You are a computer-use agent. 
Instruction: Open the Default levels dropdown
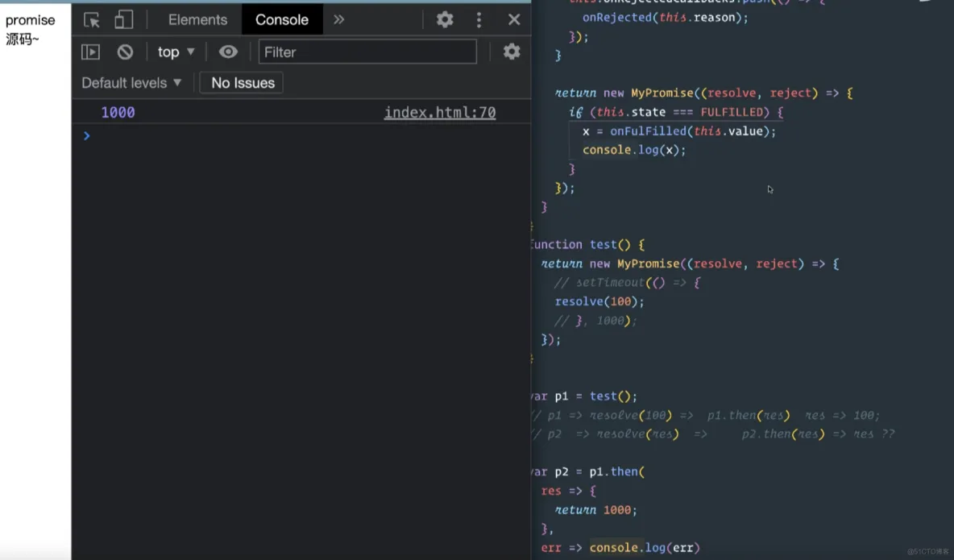click(131, 83)
